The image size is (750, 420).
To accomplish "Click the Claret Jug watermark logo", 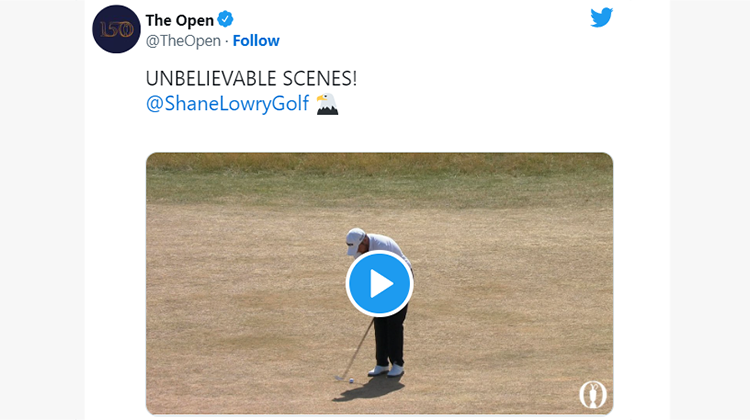I will pos(593,395).
